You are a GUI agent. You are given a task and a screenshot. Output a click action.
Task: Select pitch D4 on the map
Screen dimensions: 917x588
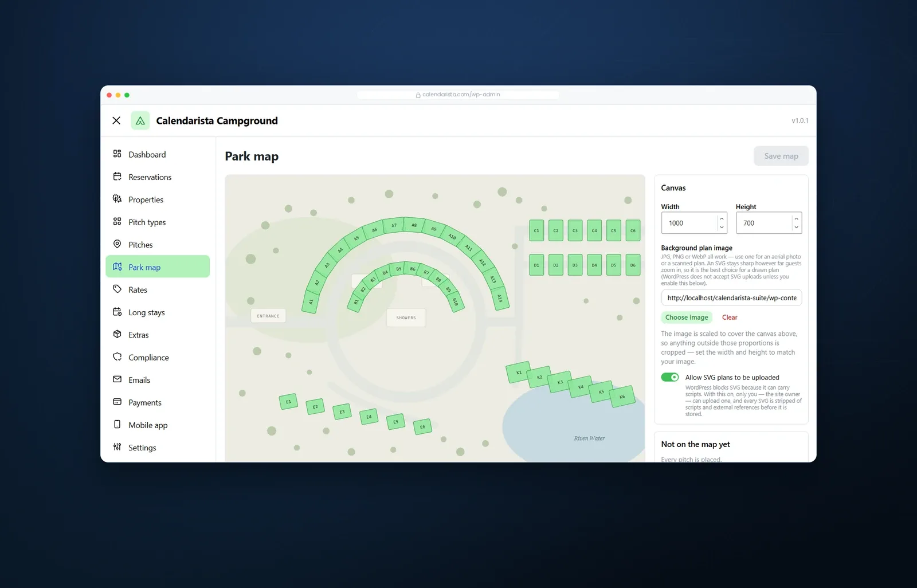[594, 265]
